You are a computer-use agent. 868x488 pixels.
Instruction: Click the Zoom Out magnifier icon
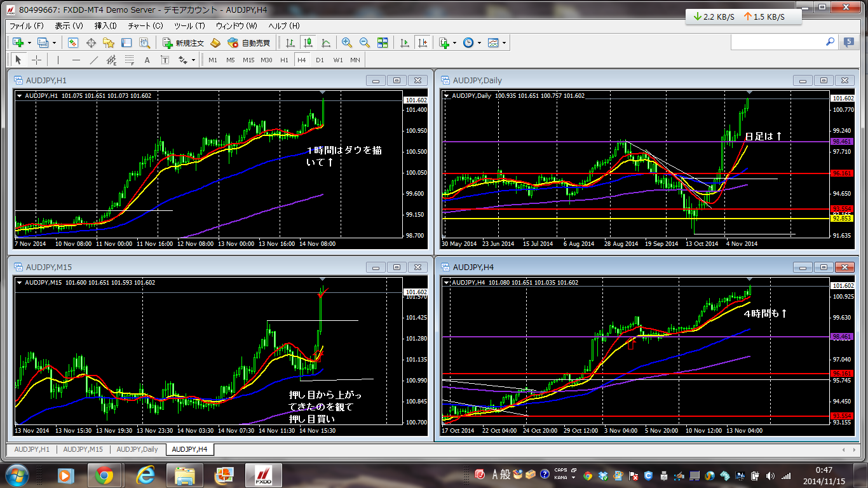click(x=365, y=43)
